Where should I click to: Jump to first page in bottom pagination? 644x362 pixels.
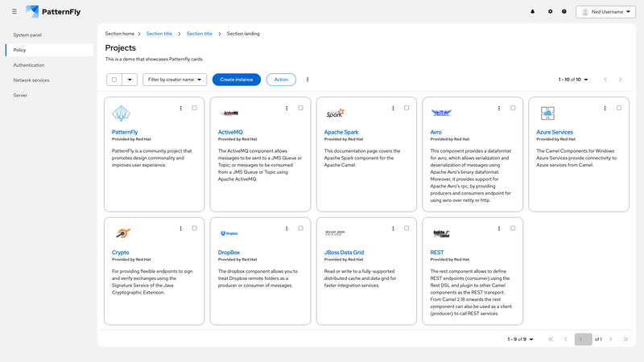click(551, 339)
